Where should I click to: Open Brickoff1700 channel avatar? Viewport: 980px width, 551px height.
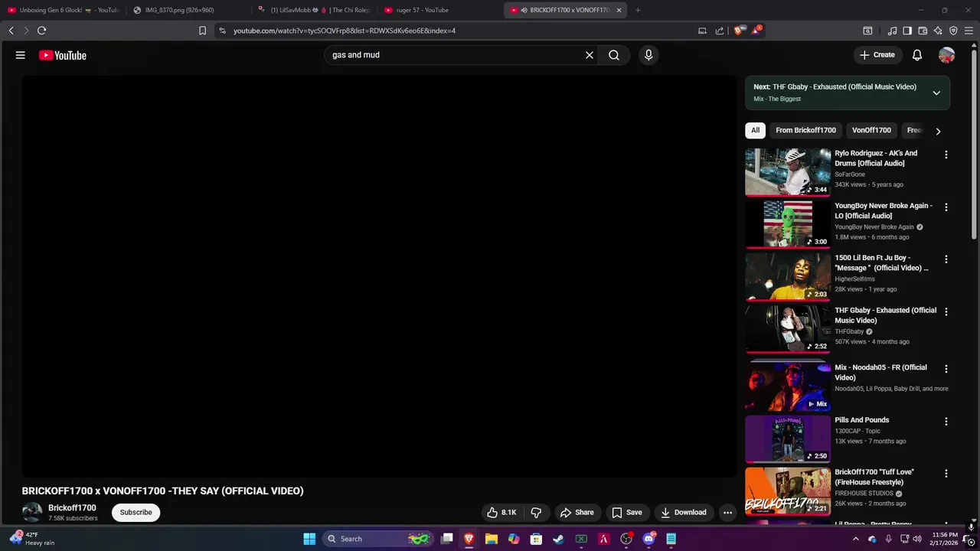[32, 513]
